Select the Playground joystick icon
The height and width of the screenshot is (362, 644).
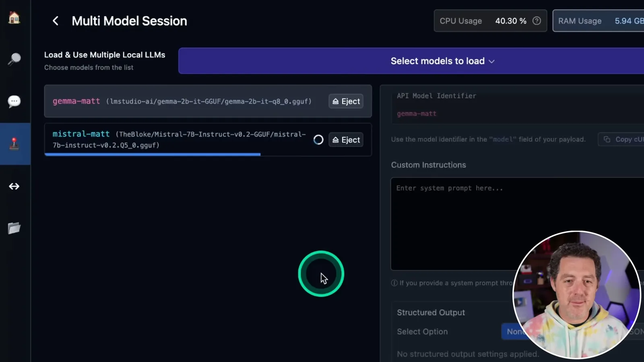coord(14,144)
